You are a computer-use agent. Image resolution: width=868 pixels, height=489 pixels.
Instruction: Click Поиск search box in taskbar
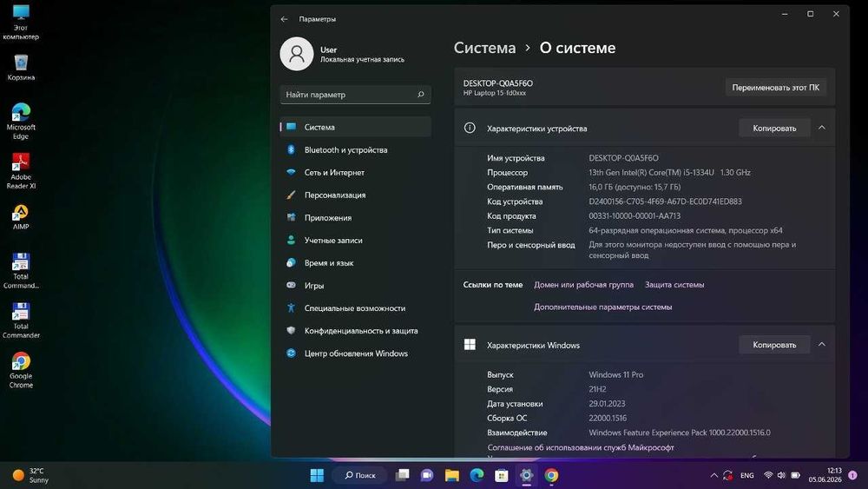point(360,475)
